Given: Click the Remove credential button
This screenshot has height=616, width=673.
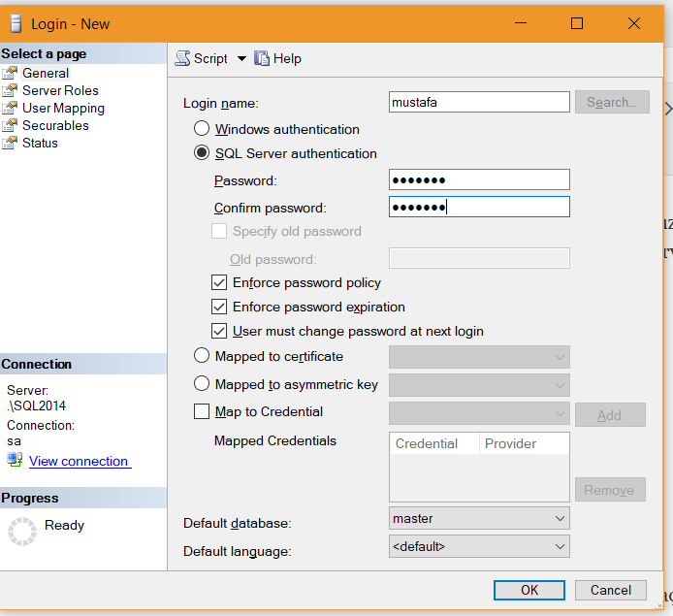Looking at the screenshot, I should [x=610, y=489].
